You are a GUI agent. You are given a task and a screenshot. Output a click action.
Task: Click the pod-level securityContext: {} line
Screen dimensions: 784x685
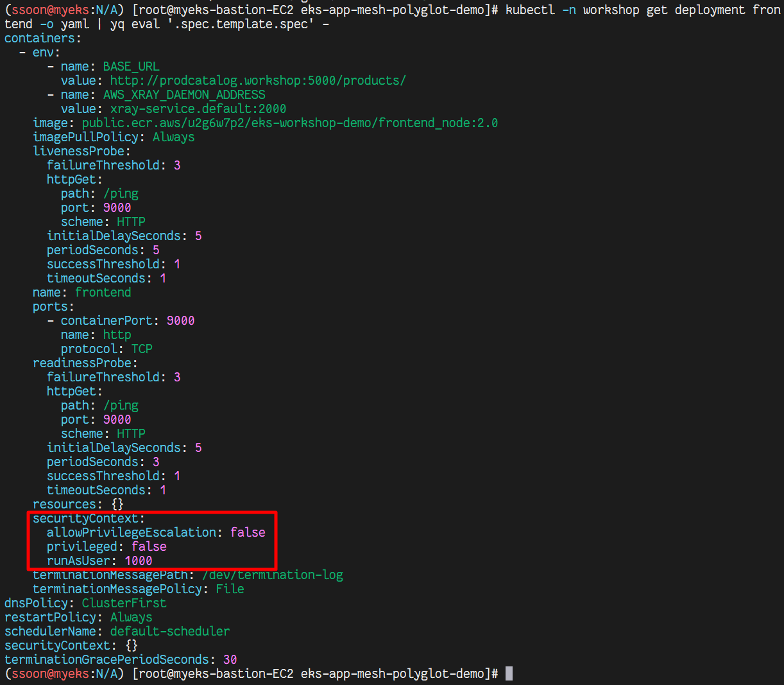point(71,646)
